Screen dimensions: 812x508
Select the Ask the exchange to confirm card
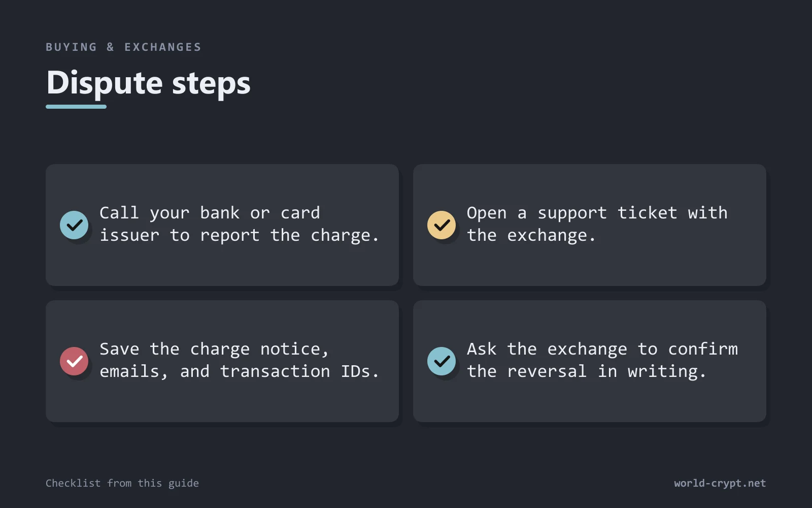590,361
